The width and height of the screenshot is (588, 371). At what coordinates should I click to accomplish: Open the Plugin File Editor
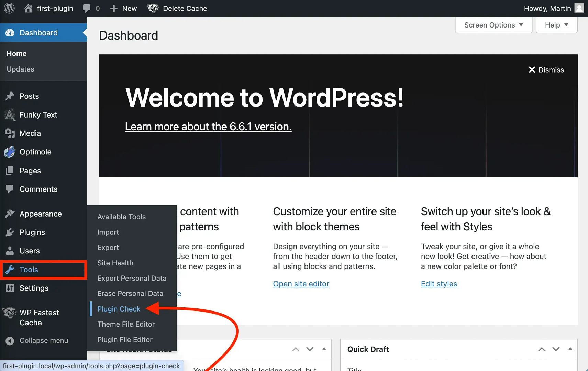point(125,340)
